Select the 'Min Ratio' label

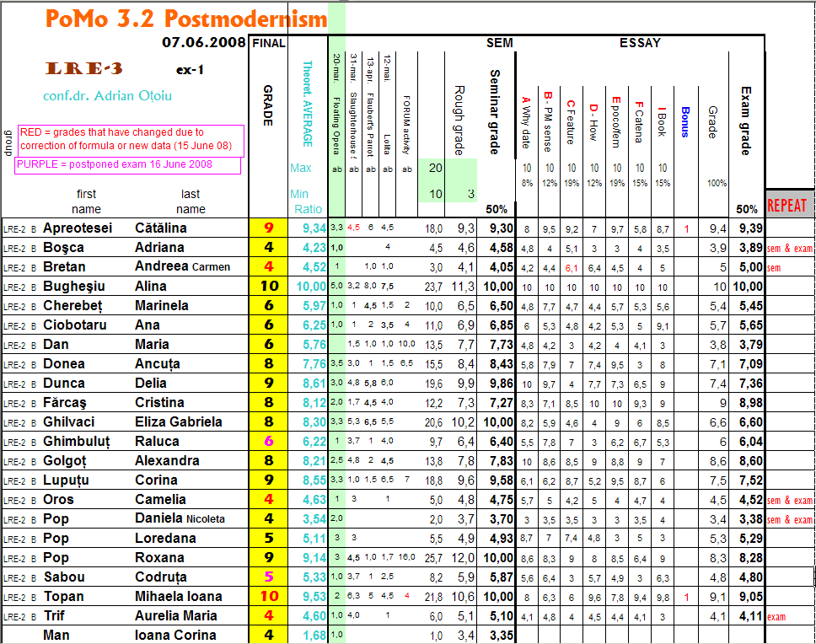click(x=306, y=201)
